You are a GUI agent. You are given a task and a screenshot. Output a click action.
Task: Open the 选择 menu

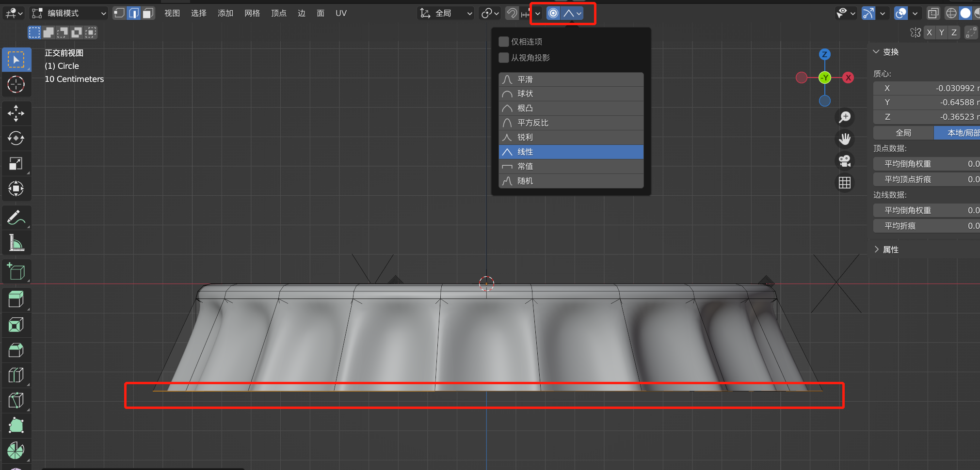tap(199, 13)
